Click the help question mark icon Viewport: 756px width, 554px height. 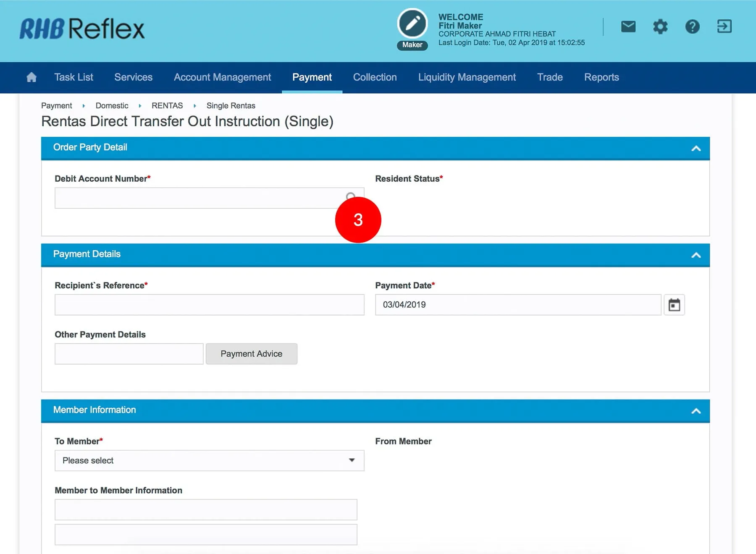(x=692, y=27)
